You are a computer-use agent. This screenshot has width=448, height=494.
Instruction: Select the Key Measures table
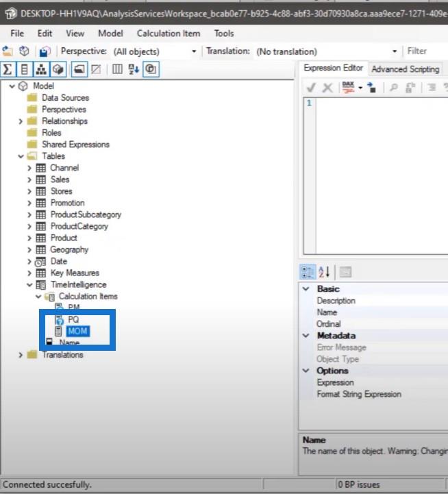click(x=75, y=273)
